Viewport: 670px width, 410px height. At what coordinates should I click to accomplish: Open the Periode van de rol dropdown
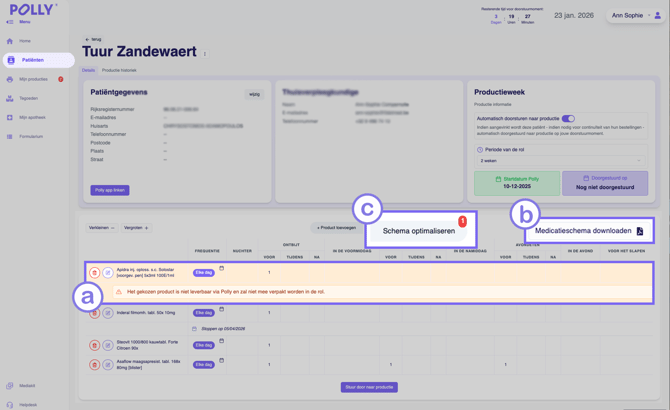(x=560, y=160)
